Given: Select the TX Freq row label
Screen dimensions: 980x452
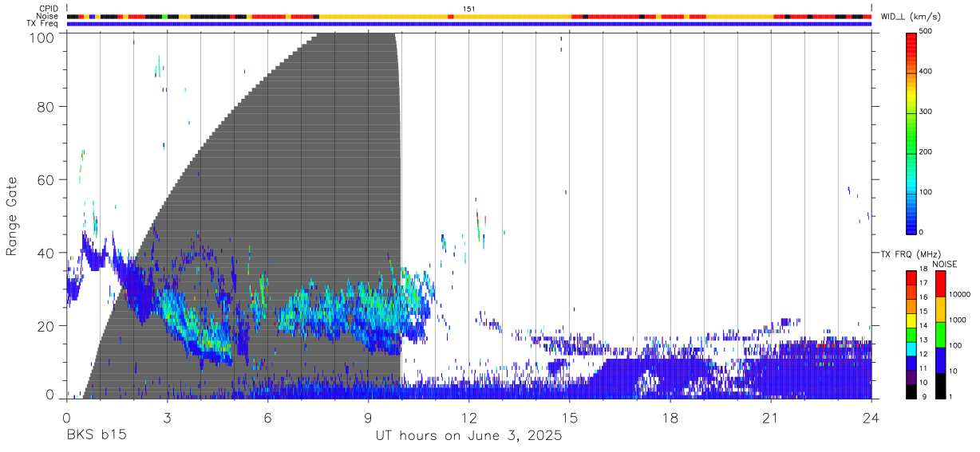Looking at the screenshot, I should click(44, 23).
